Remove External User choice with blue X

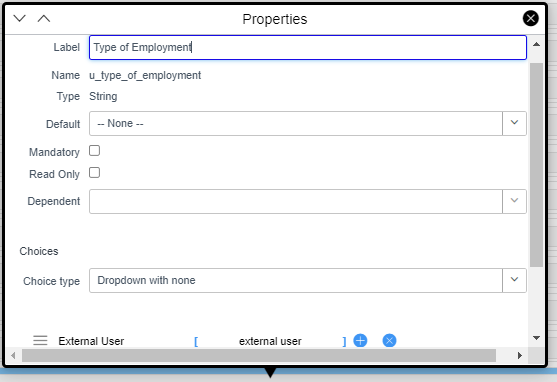389,340
